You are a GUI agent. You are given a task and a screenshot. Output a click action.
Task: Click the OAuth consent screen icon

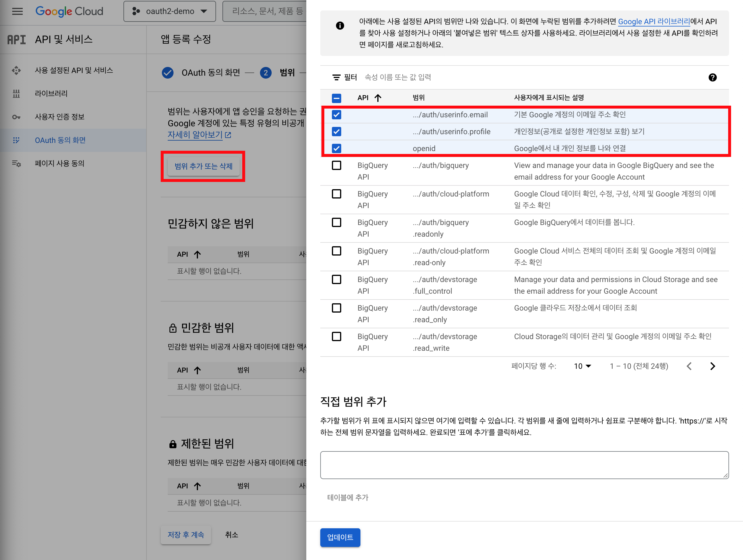coord(16,140)
